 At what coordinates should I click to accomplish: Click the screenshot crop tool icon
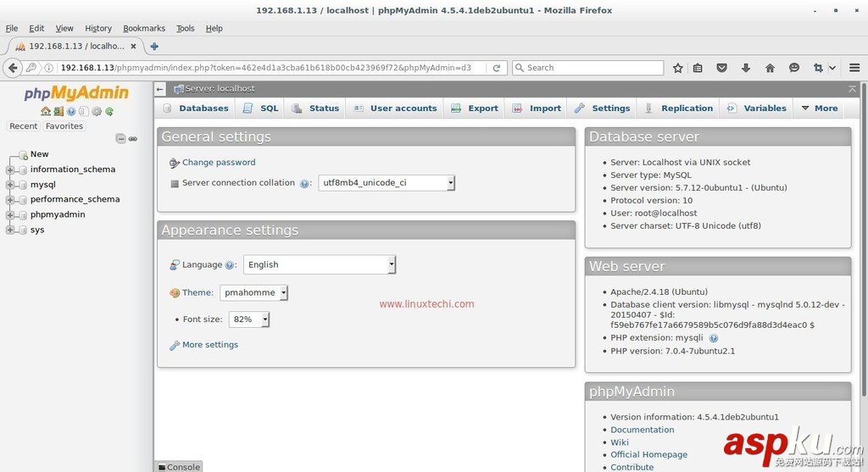[818, 68]
